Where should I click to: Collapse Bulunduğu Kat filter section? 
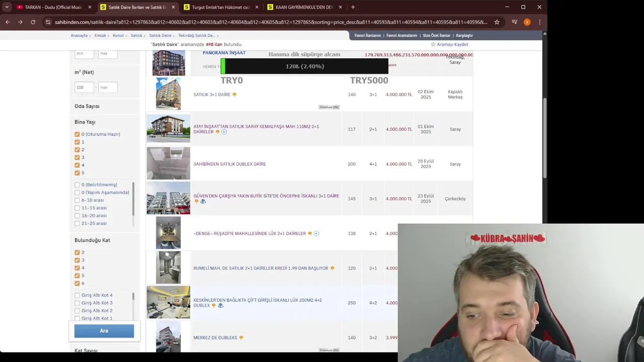click(92, 240)
